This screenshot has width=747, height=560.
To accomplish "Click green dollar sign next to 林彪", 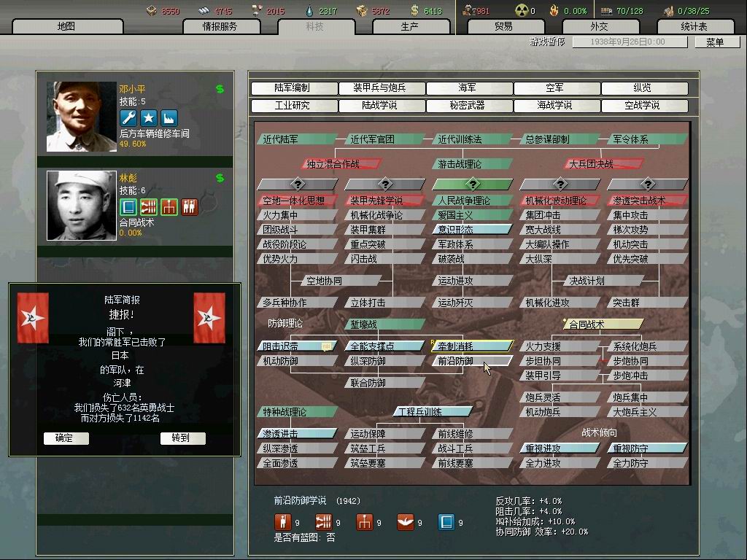I will (x=220, y=178).
